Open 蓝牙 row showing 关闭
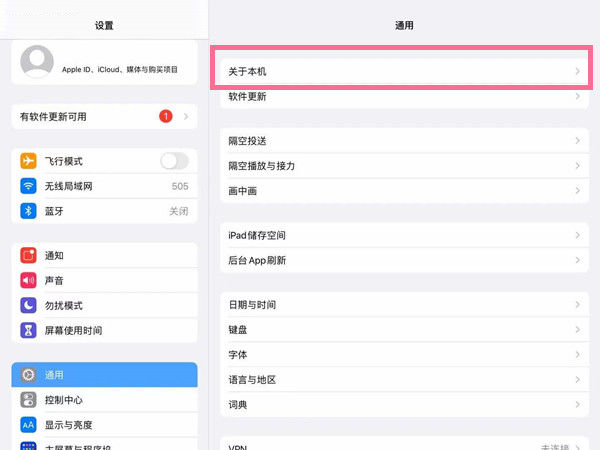The width and height of the screenshot is (600, 450). pyautogui.click(x=105, y=211)
